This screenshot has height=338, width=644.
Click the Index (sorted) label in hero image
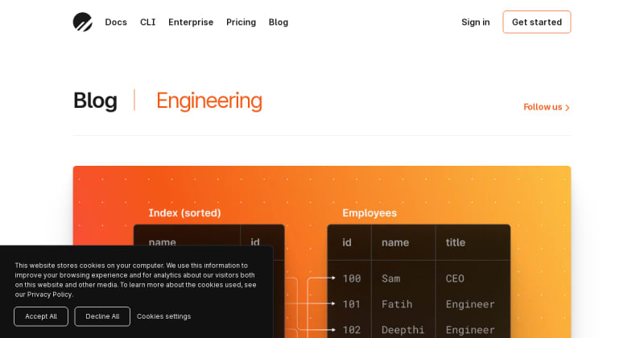(x=184, y=212)
